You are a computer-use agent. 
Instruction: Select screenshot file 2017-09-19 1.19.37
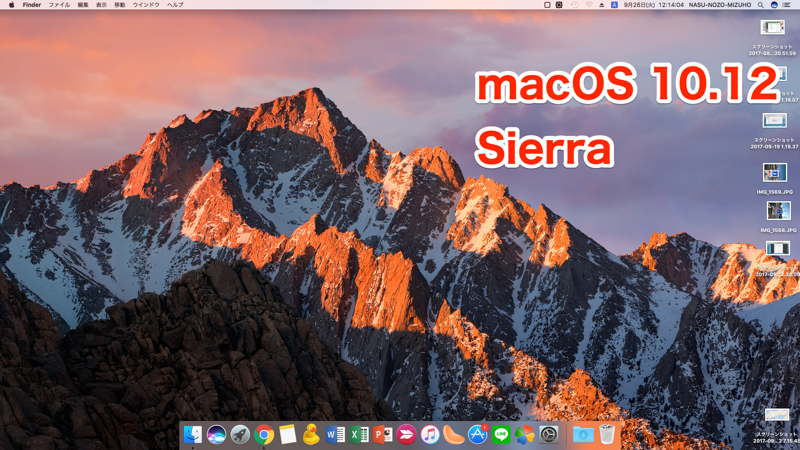coord(774,120)
